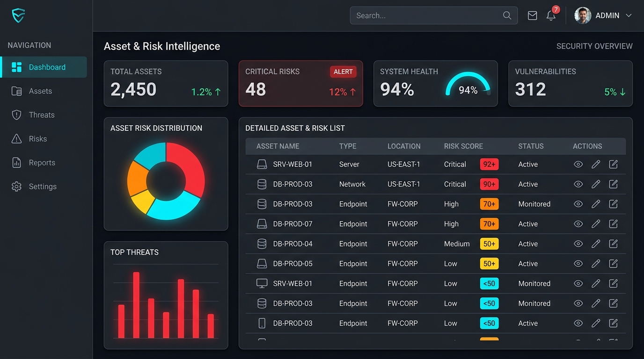This screenshot has width=644, height=359.
Task: Click the shield logo atop the sidebar
Action: click(x=18, y=15)
